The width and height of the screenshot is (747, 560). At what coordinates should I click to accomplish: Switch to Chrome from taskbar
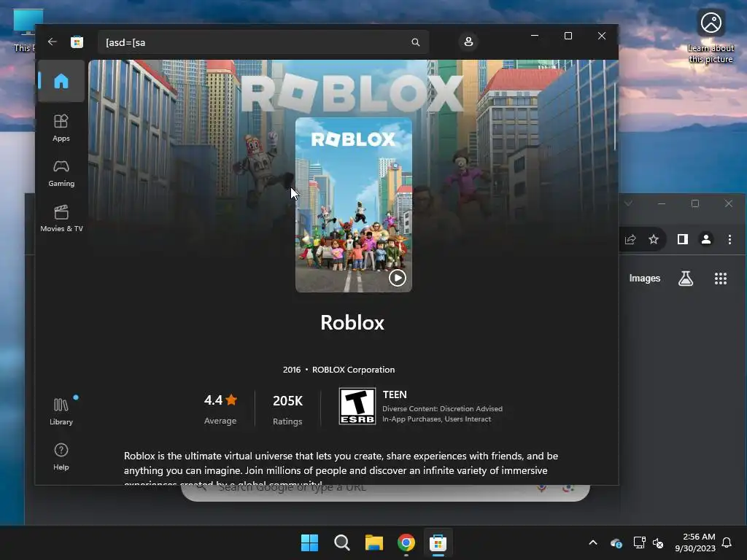406,542
